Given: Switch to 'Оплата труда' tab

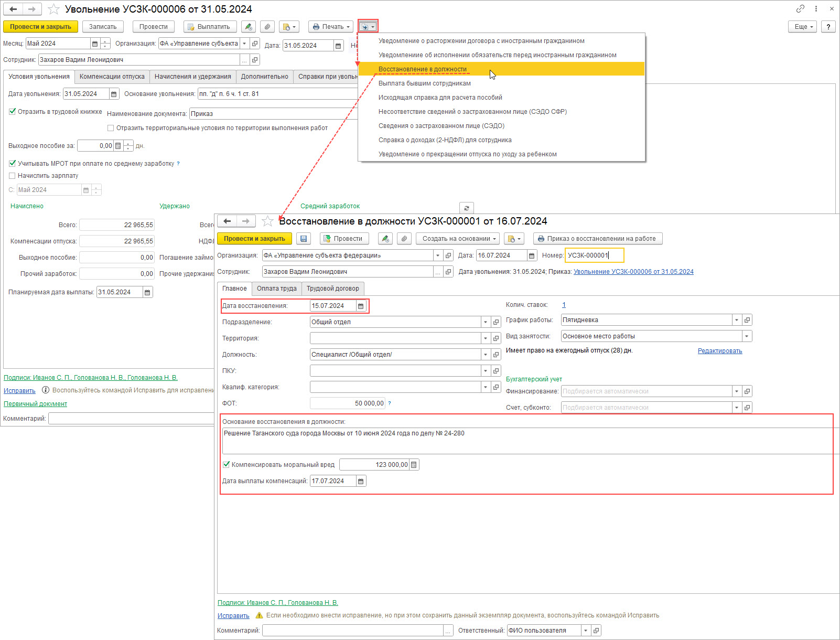Looking at the screenshot, I should click(x=277, y=289).
